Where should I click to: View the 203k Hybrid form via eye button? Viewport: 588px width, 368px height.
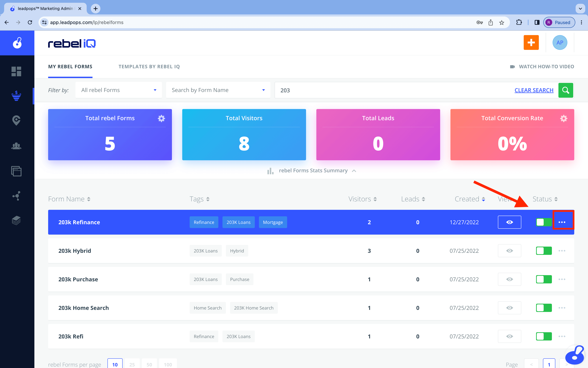click(x=509, y=251)
